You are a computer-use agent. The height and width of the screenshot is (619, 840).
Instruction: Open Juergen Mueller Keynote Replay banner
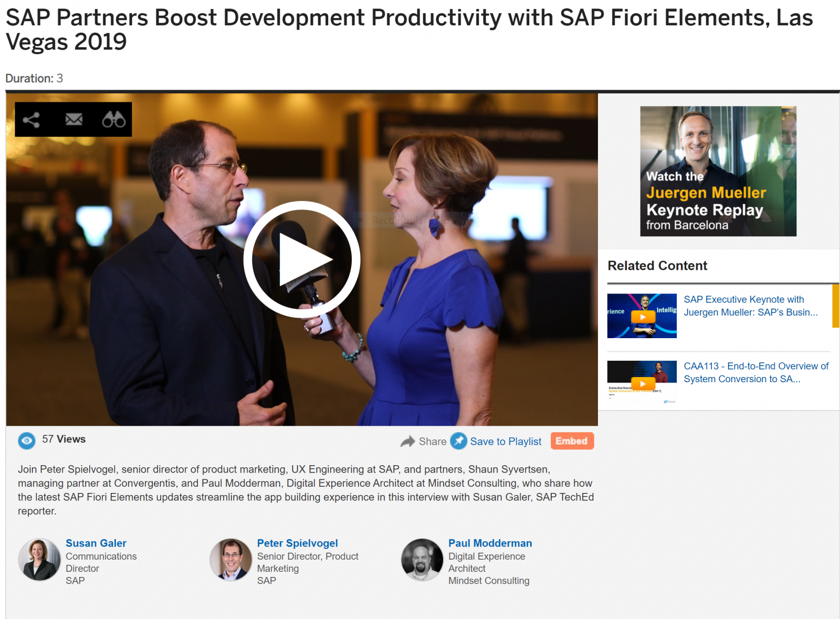pos(718,171)
